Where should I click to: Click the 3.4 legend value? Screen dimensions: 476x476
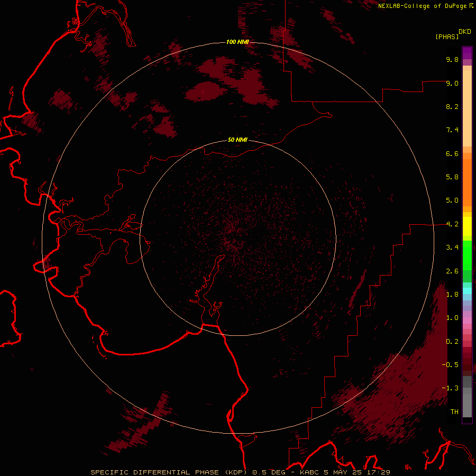pos(452,248)
